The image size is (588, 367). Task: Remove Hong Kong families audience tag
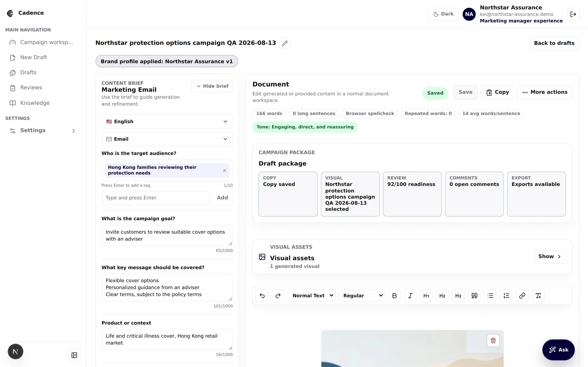coord(224,170)
